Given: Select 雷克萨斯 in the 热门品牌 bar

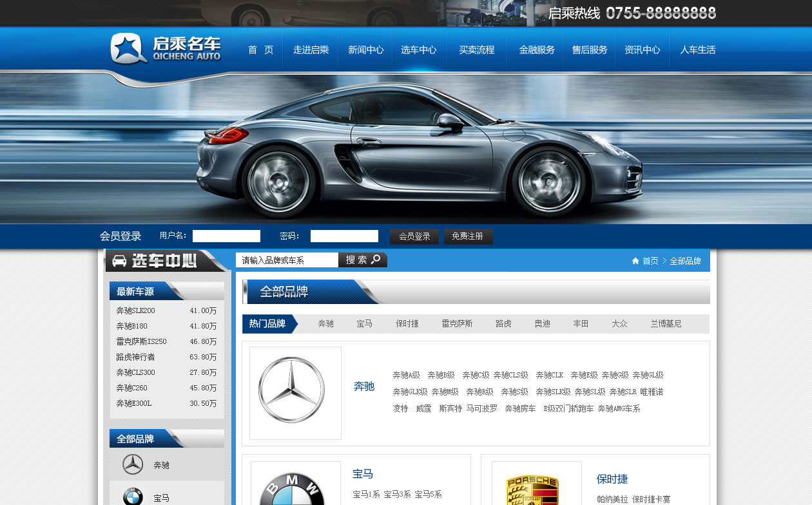Looking at the screenshot, I should 457,323.
